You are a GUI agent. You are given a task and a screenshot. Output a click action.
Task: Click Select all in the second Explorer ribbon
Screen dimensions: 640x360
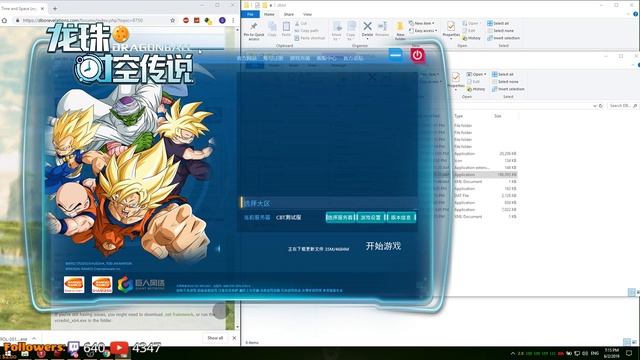click(502, 74)
